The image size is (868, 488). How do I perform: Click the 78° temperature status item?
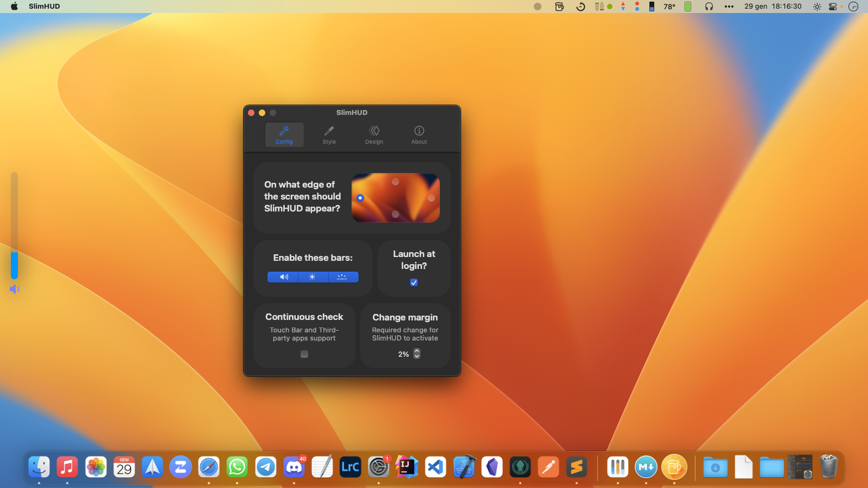tap(669, 7)
